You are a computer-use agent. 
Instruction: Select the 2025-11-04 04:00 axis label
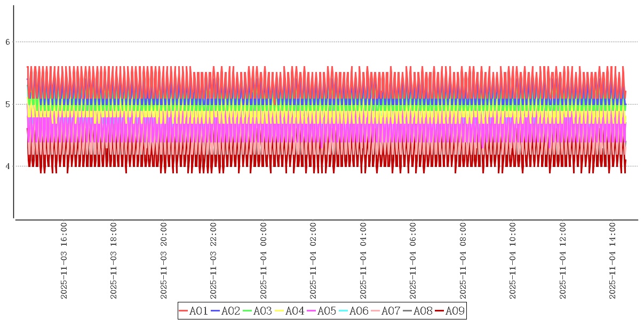(363, 261)
